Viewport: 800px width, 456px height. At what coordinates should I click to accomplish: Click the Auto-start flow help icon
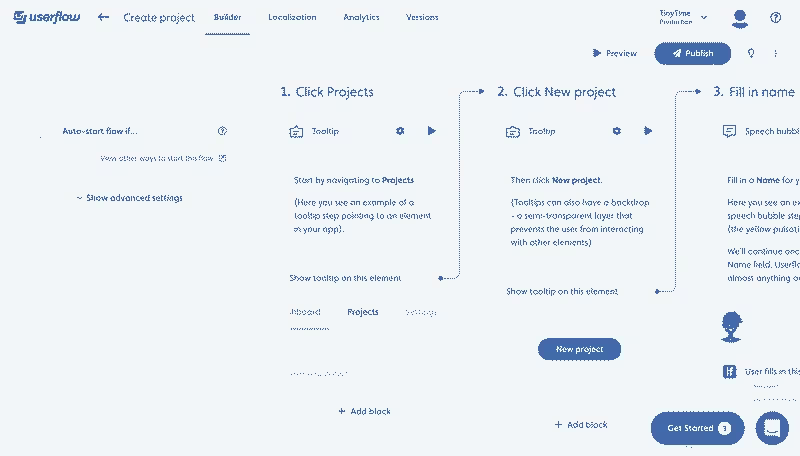click(x=222, y=131)
